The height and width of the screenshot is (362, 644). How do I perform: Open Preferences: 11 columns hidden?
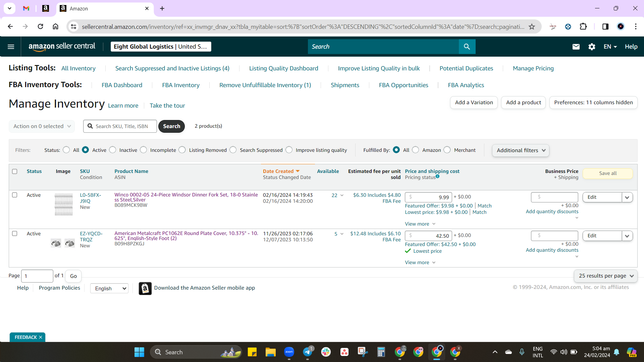(x=593, y=103)
